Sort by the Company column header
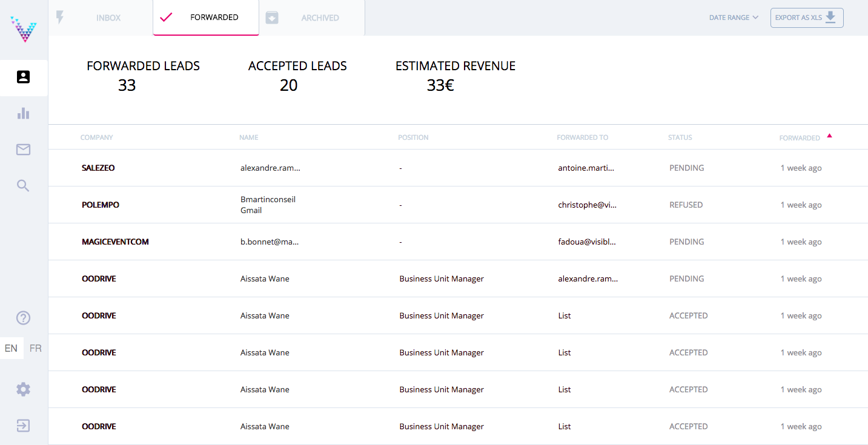This screenshot has height=445, width=868. click(97, 137)
